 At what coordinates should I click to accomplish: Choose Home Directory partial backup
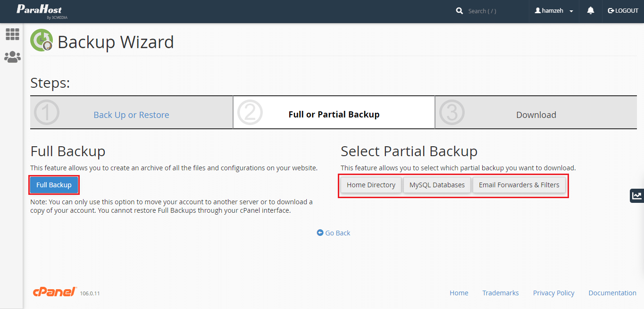(371, 185)
